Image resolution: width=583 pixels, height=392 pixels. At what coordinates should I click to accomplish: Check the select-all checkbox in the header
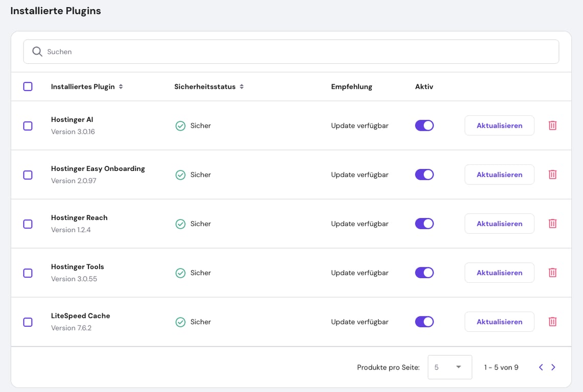coord(28,86)
